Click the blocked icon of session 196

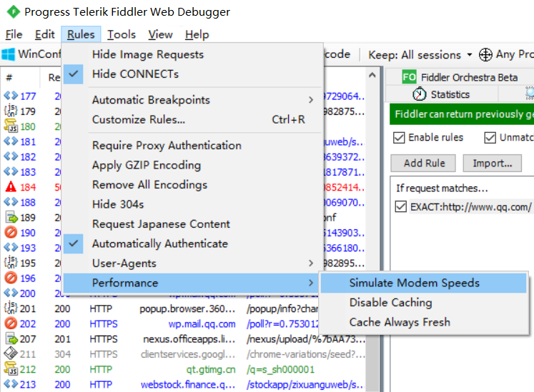[x=11, y=278]
